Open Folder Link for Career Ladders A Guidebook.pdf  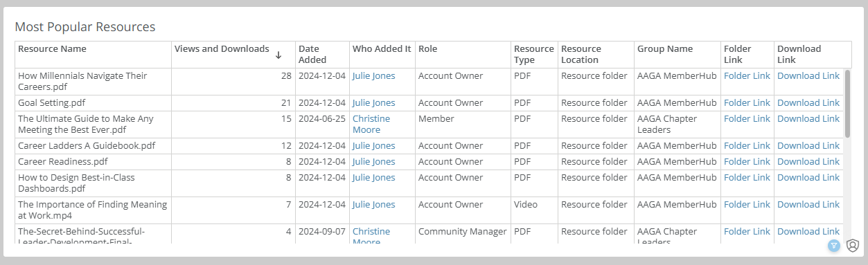pyautogui.click(x=747, y=146)
